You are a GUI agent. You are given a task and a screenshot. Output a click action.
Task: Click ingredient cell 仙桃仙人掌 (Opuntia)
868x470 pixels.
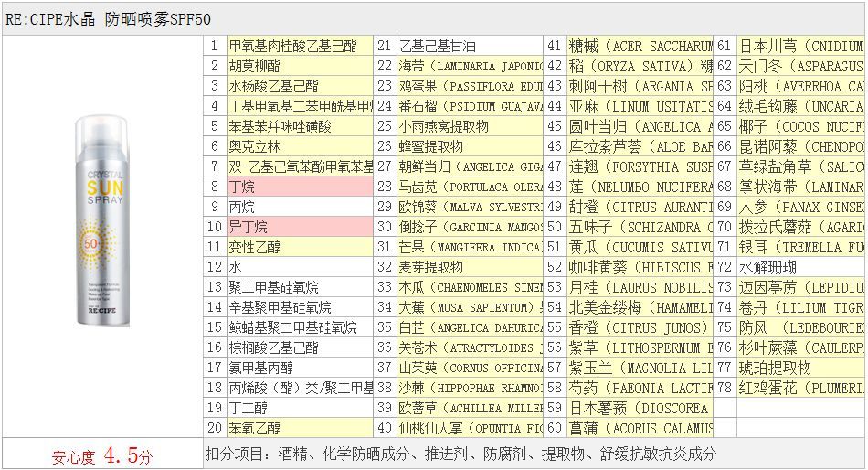tap(470, 428)
